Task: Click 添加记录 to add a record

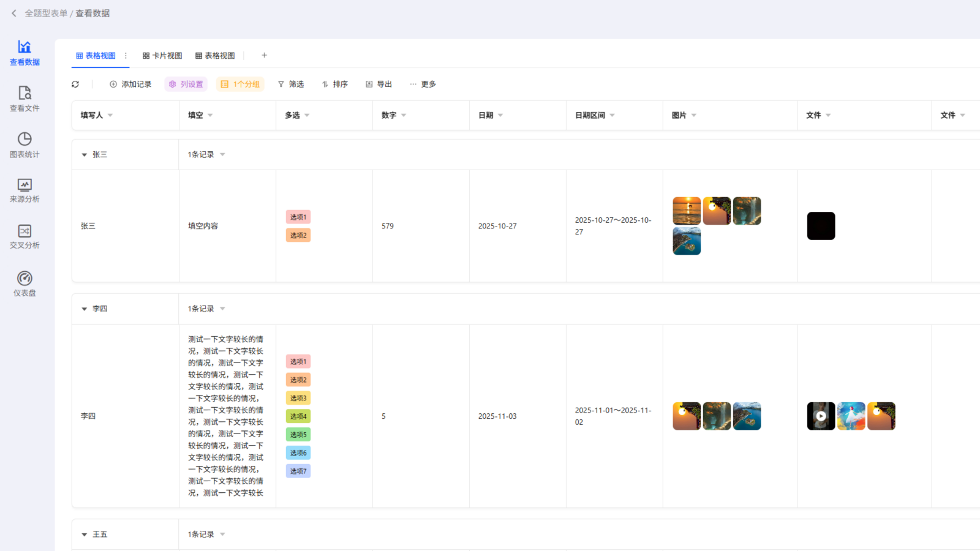Action: (x=130, y=84)
